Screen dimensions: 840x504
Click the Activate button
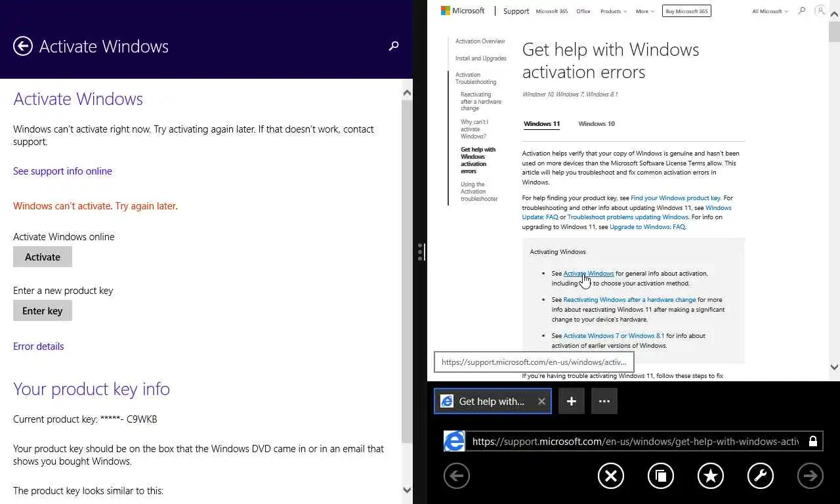click(43, 257)
